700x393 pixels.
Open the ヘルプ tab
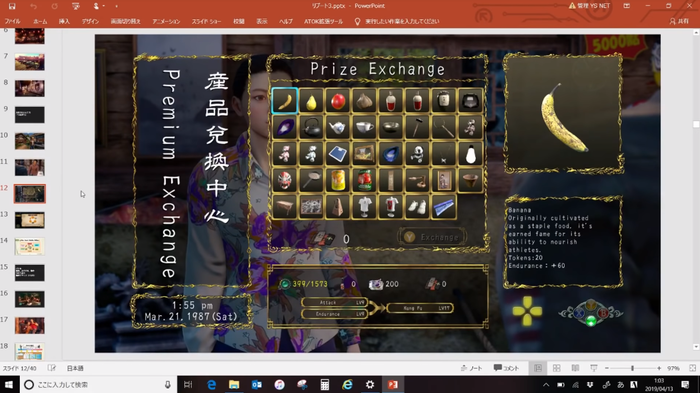click(x=286, y=21)
